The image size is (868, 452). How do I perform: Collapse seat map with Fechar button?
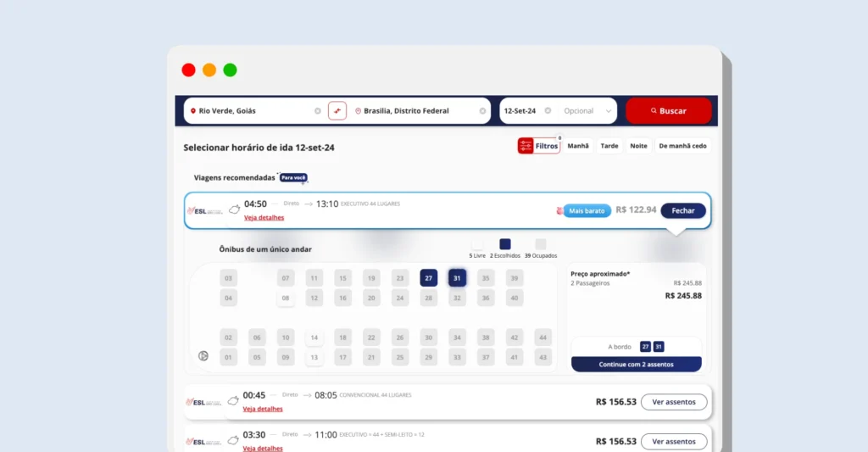click(x=682, y=210)
